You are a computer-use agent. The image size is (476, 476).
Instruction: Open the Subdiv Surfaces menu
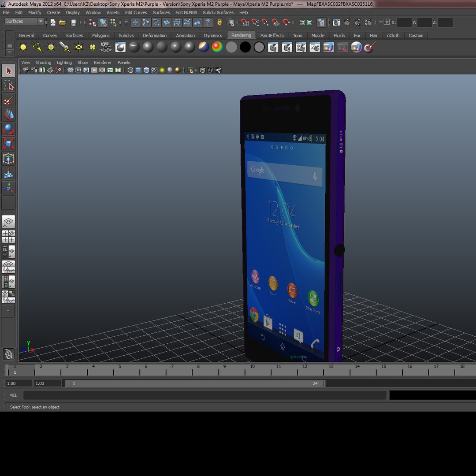pyautogui.click(x=218, y=12)
